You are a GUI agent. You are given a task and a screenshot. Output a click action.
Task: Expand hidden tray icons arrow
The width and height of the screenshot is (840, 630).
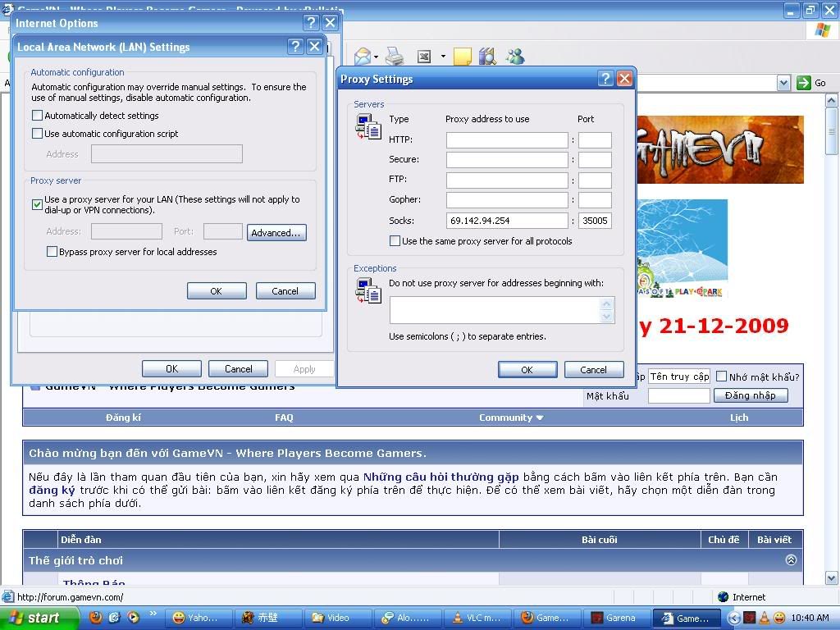733,618
